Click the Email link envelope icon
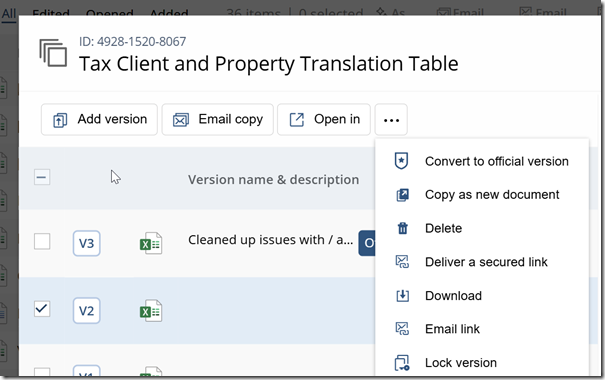Image resolution: width=605 pixels, height=380 pixels. point(402,329)
